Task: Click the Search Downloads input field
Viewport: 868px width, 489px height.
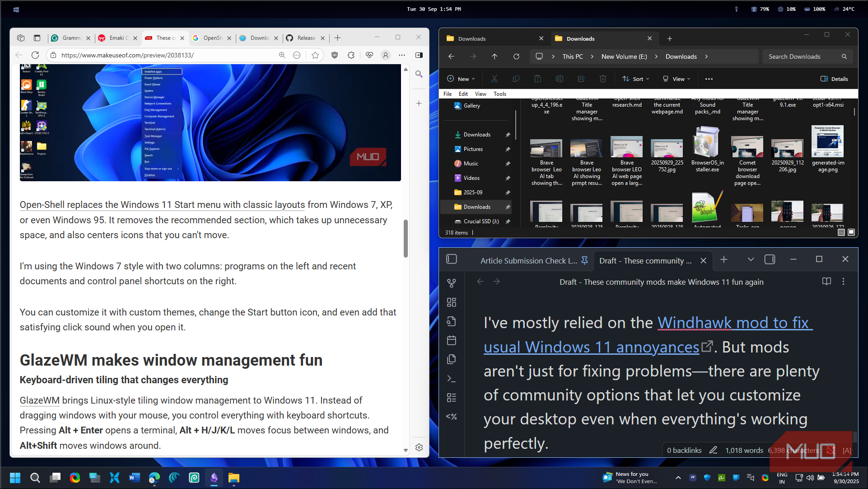Action: click(803, 56)
